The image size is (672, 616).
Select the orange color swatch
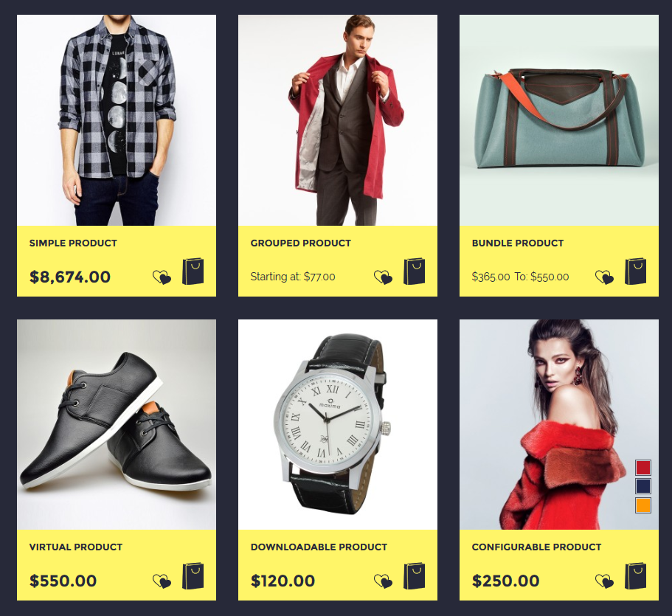642,505
